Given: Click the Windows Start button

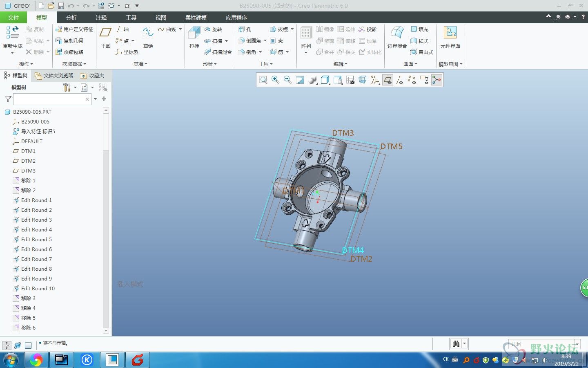Looking at the screenshot, I should 11,360.
